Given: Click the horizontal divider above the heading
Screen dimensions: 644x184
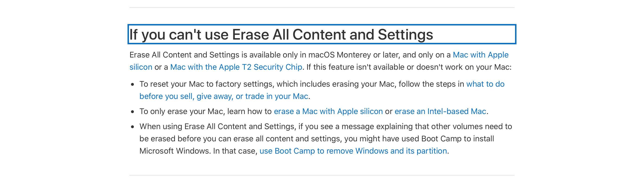Looking at the screenshot, I should (x=322, y=8).
